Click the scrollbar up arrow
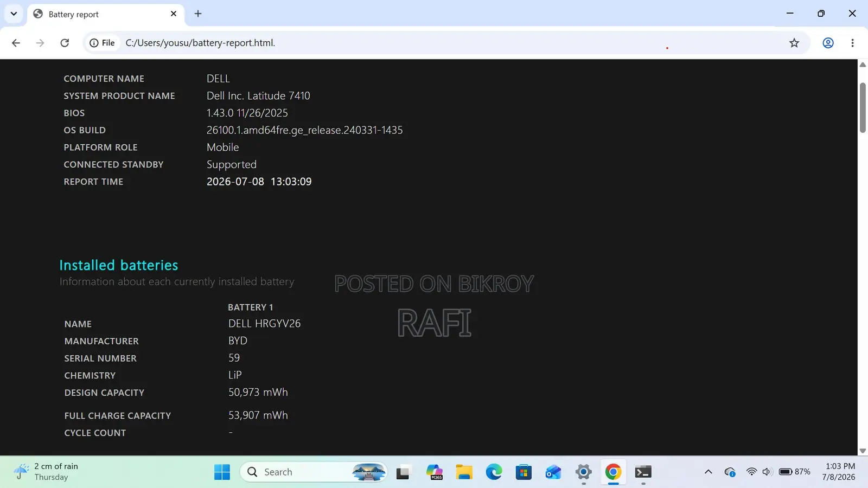The width and height of the screenshot is (868, 488). pos(863,65)
